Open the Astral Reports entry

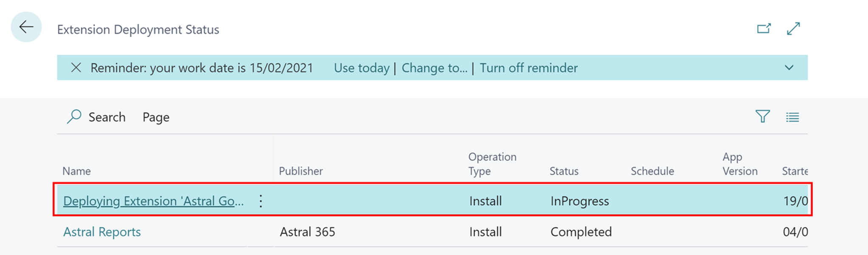click(x=102, y=232)
